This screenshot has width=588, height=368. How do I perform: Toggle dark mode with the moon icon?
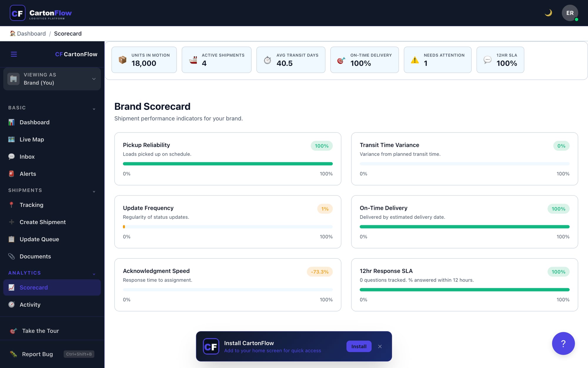click(x=549, y=13)
